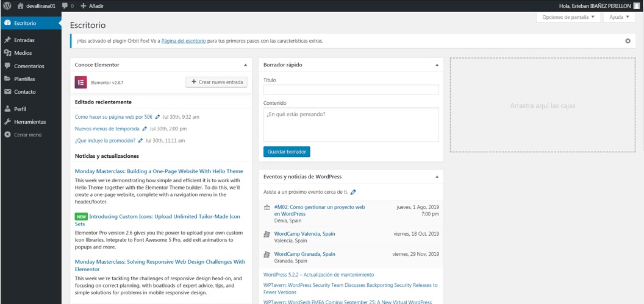Click WordCamp Granada event icon

pos(267,255)
